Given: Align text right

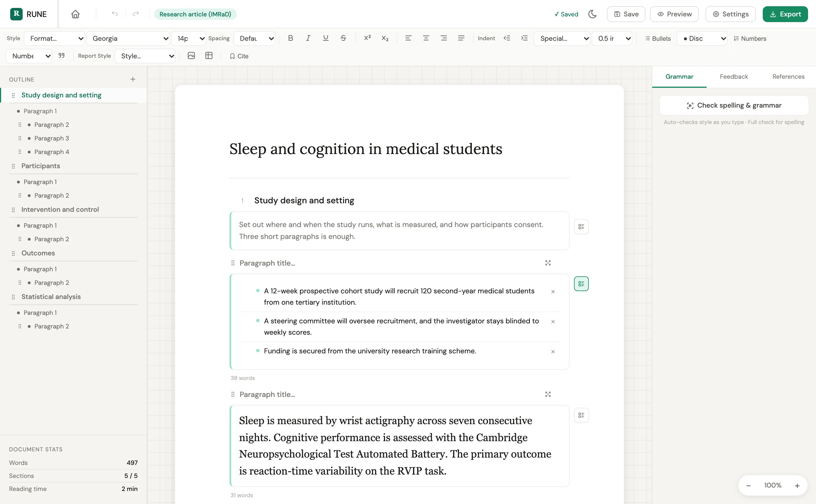Looking at the screenshot, I should click(443, 38).
